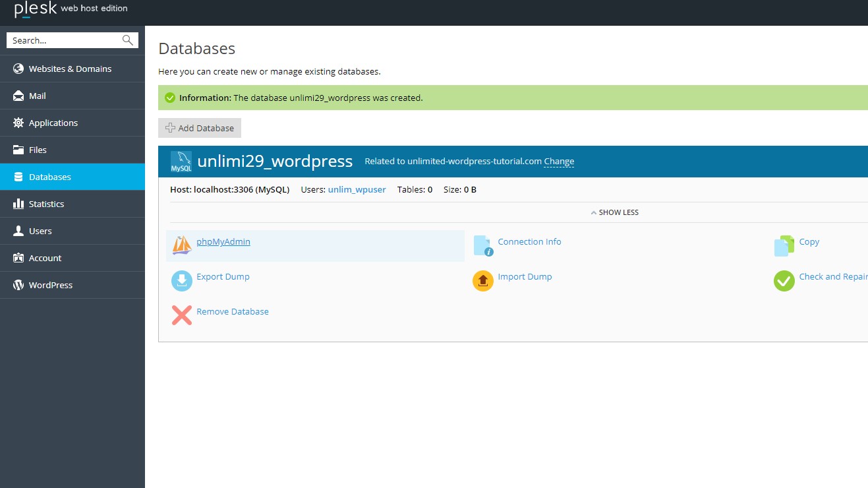Click the MySQL dolphin logo
868x488 pixels.
click(180, 161)
